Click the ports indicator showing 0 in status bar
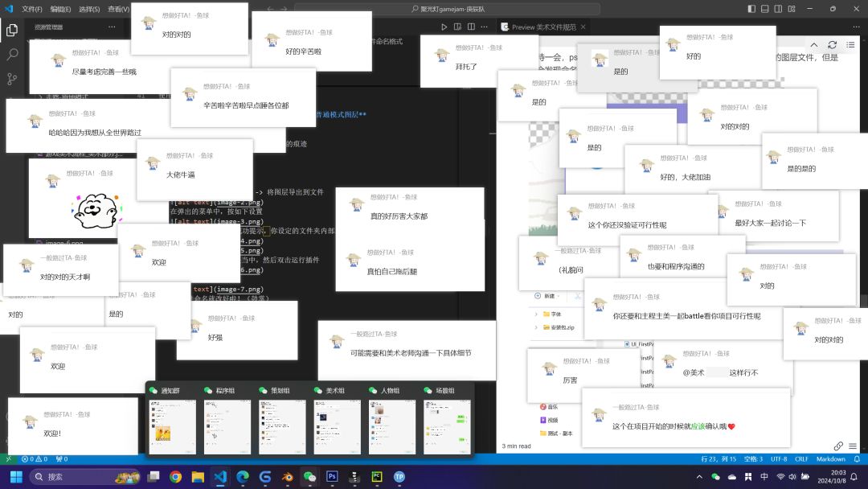Screen dimensions: 868x489 tap(62, 459)
